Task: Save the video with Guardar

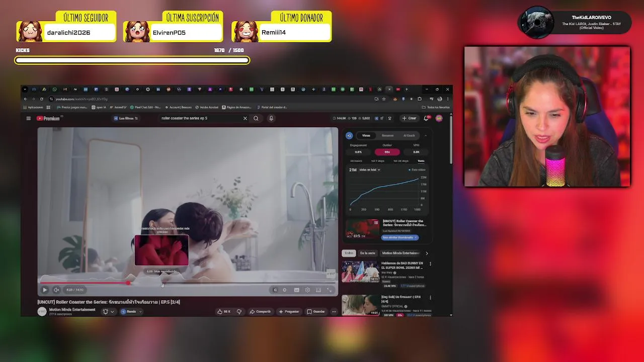Action: click(x=316, y=312)
